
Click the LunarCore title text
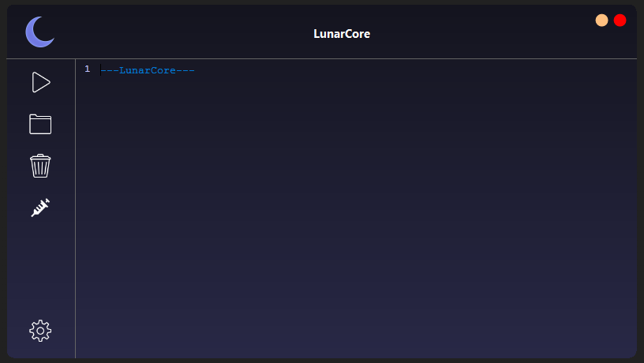click(342, 34)
